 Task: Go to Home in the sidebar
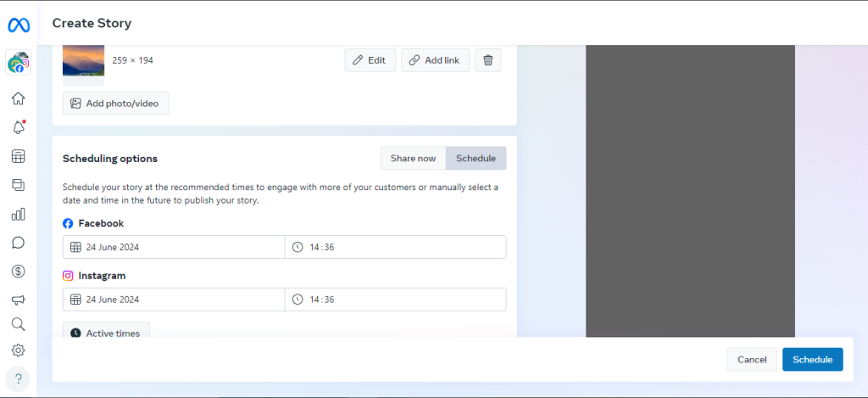pyautogui.click(x=19, y=98)
